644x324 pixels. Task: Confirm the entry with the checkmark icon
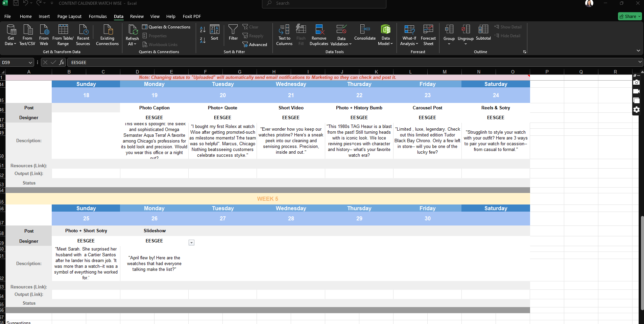tap(53, 62)
